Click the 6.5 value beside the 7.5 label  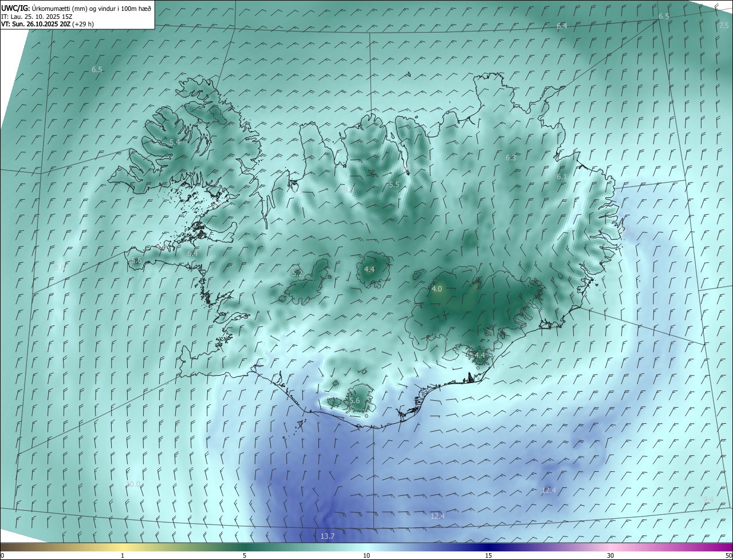pos(664,17)
